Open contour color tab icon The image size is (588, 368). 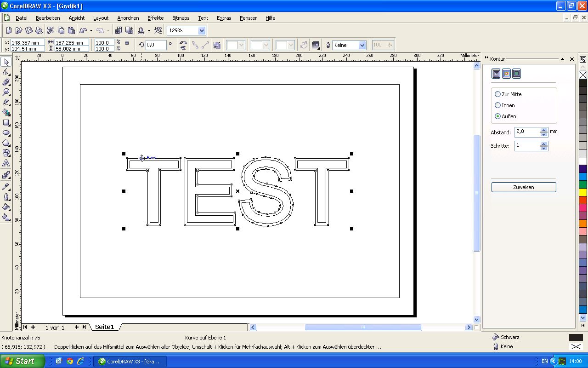[506, 74]
